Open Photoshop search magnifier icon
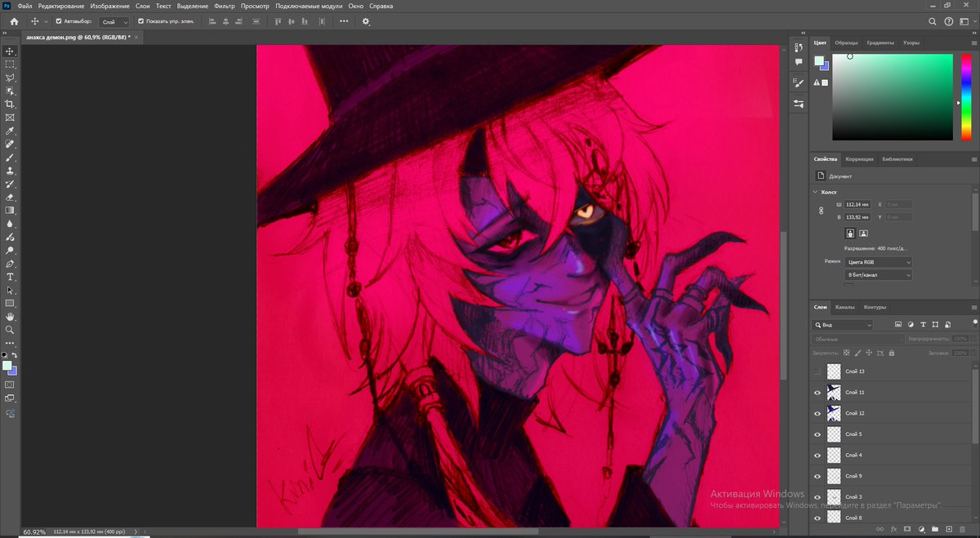Image resolution: width=980 pixels, height=538 pixels. click(933, 21)
